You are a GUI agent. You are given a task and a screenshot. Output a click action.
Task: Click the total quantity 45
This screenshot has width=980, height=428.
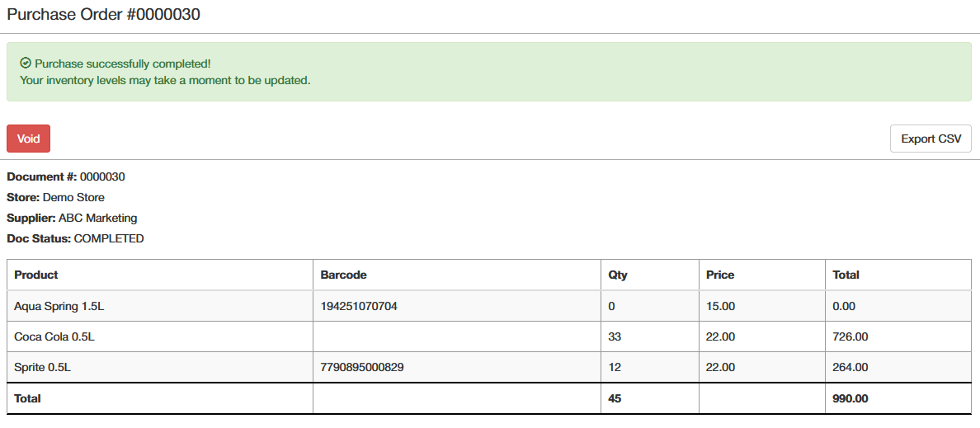(x=615, y=398)
